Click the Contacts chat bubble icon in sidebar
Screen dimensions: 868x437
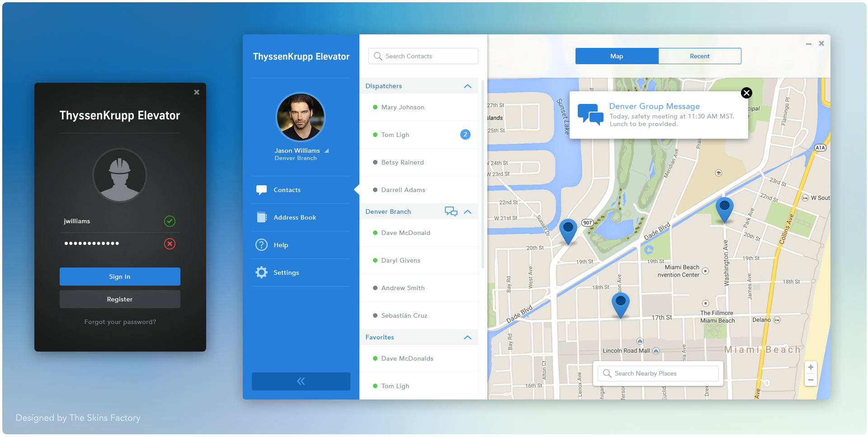click(261, 190)
